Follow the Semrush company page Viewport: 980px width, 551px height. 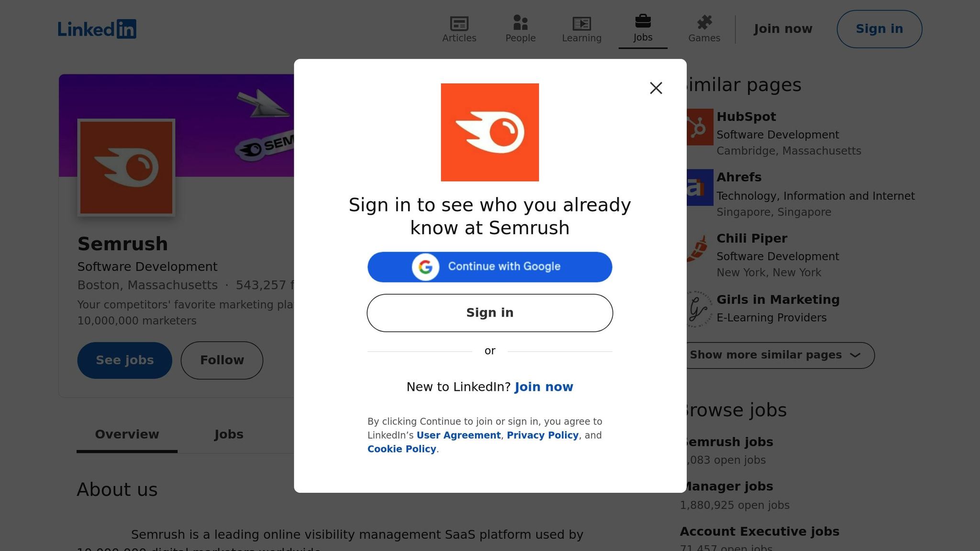click(x=222, y=360)
